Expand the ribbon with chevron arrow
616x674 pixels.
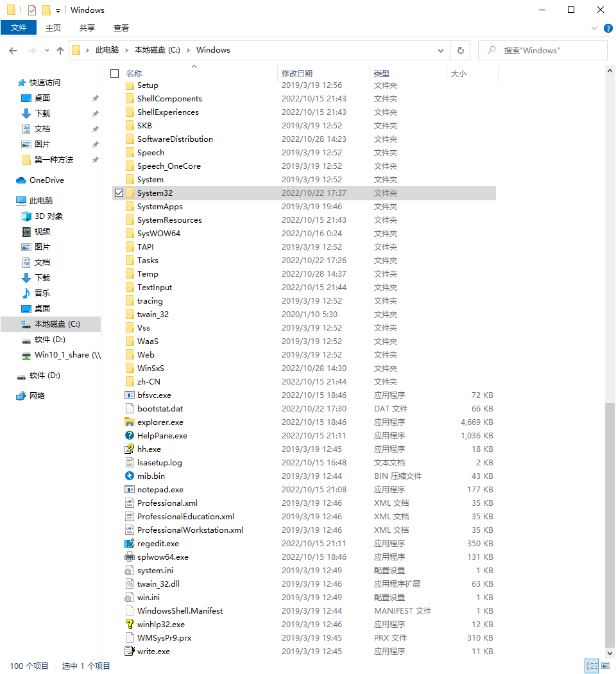[x=594, y=28]
